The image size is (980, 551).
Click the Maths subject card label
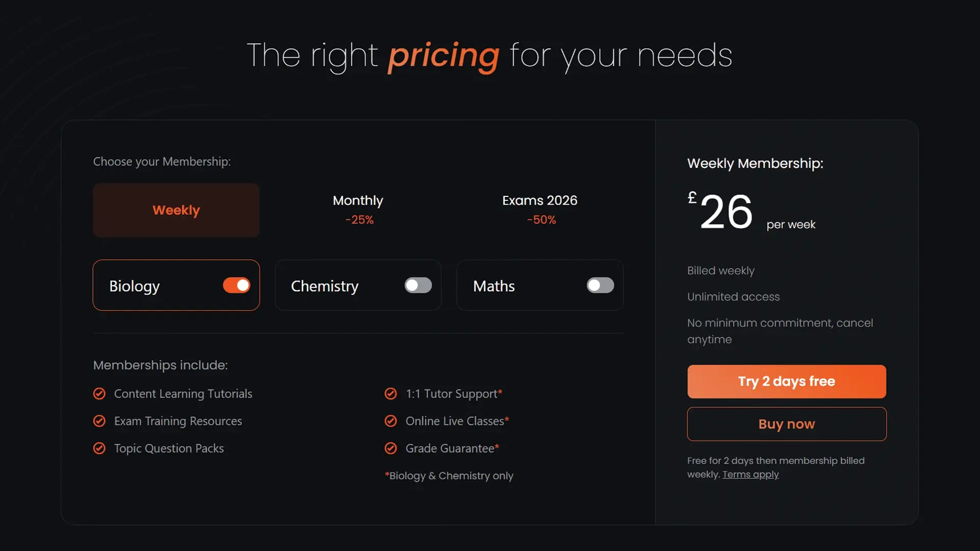pos(494,286)
